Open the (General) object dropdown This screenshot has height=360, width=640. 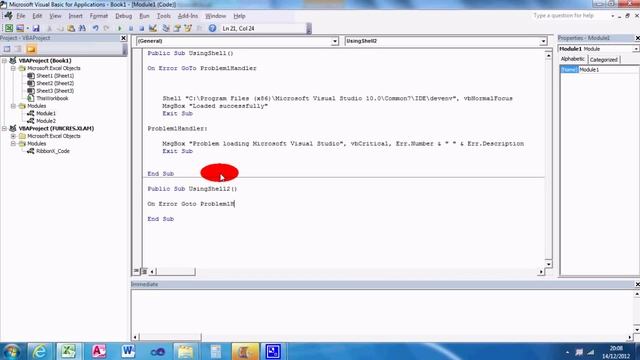click(x=335, y=41)
